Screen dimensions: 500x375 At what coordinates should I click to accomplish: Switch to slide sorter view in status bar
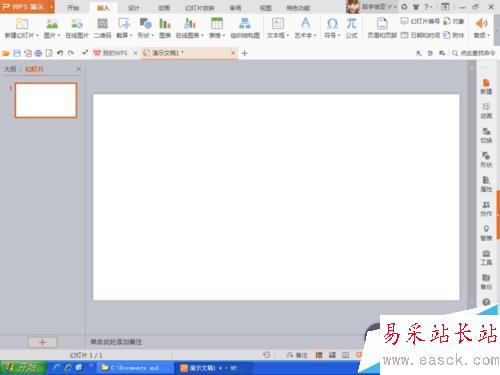pos(332,355)
